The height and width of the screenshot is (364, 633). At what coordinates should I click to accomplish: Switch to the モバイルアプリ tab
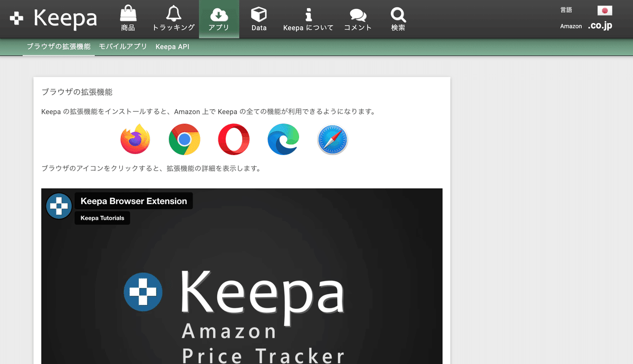[x=123, y=46]
